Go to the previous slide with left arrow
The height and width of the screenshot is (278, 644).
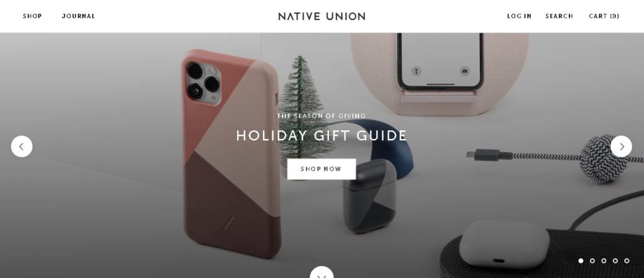click(x=21, y=146)
